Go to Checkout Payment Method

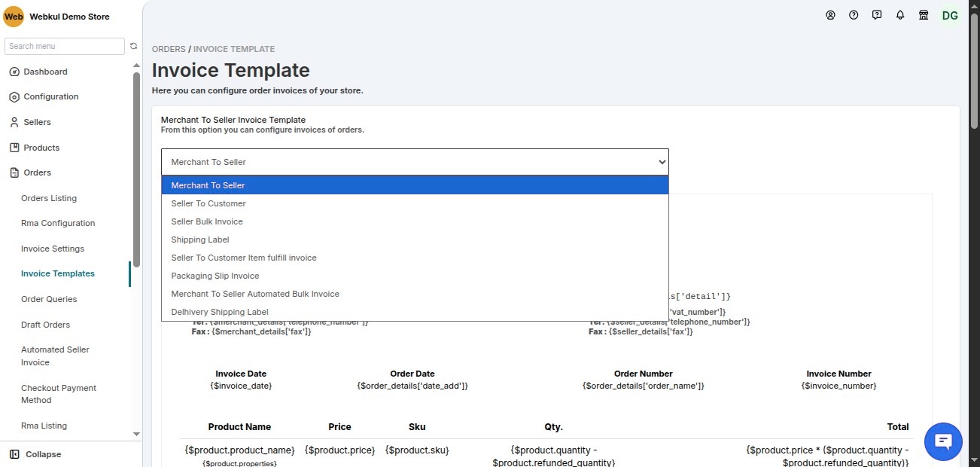coord(59,394)
